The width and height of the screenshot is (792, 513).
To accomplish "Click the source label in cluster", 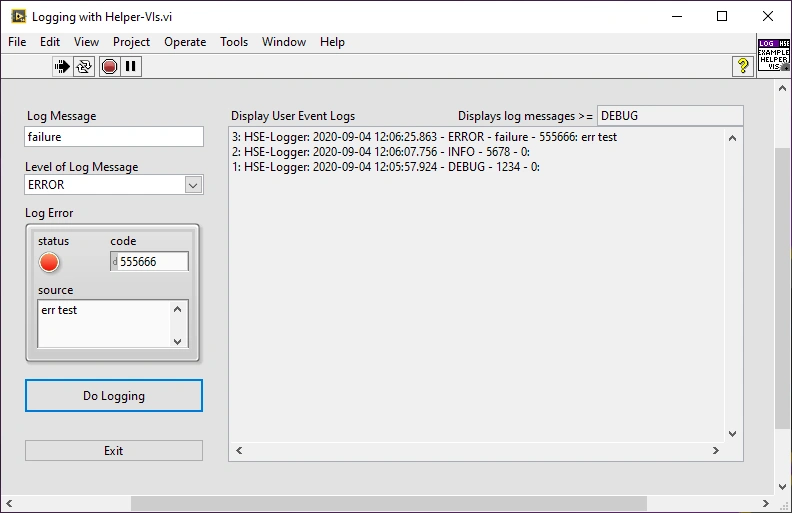I will 56,290.
